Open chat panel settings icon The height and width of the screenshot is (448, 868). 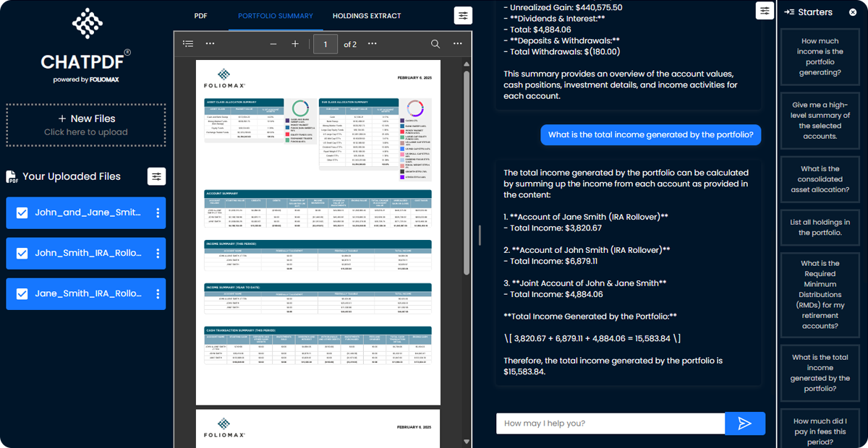click(x=765, y=10)
